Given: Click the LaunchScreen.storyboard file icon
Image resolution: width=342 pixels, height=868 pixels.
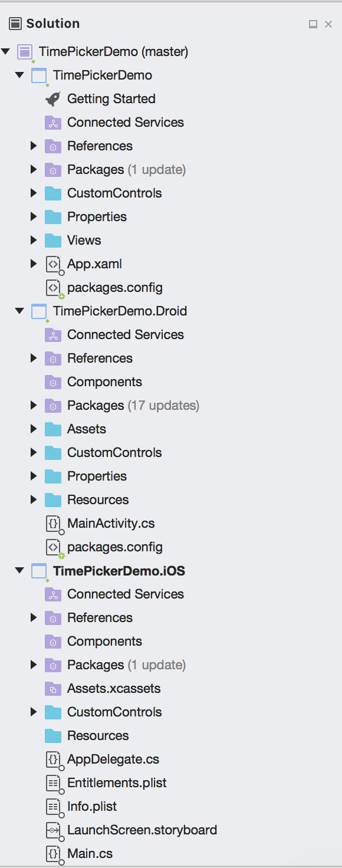Looking at the screenshot, I should click(x=54, y=830).
